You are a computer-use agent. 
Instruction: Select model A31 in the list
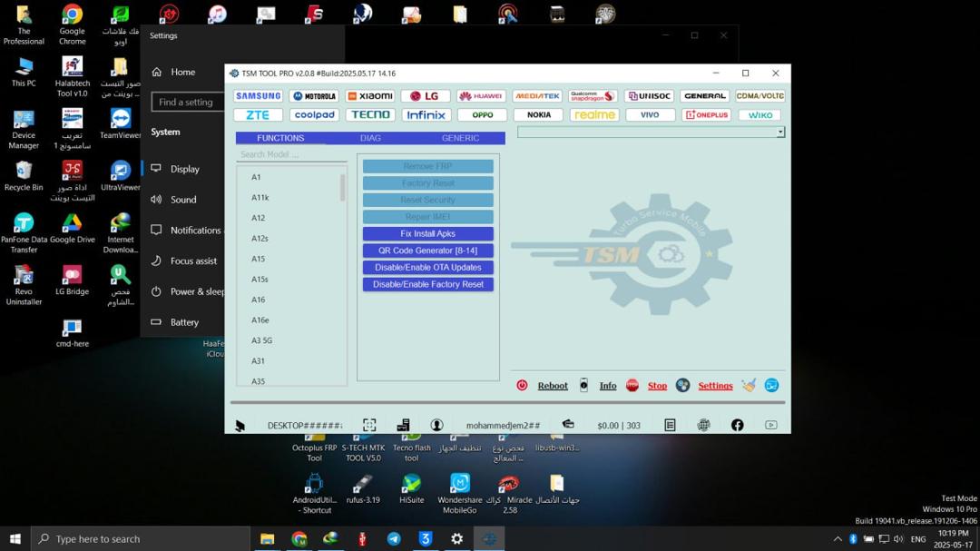click(x=258, y=361)
